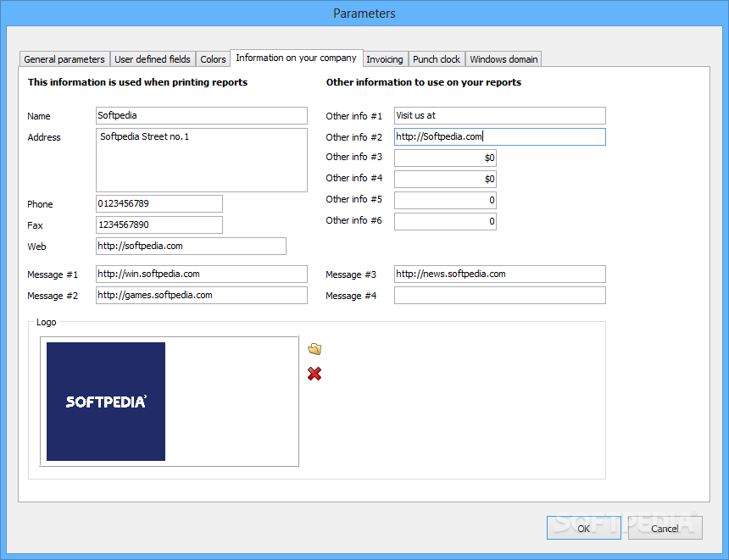This screenshot has width=729, height=560.
Task: Open the Punch clock tab
Action: click(x=436, y=59)
